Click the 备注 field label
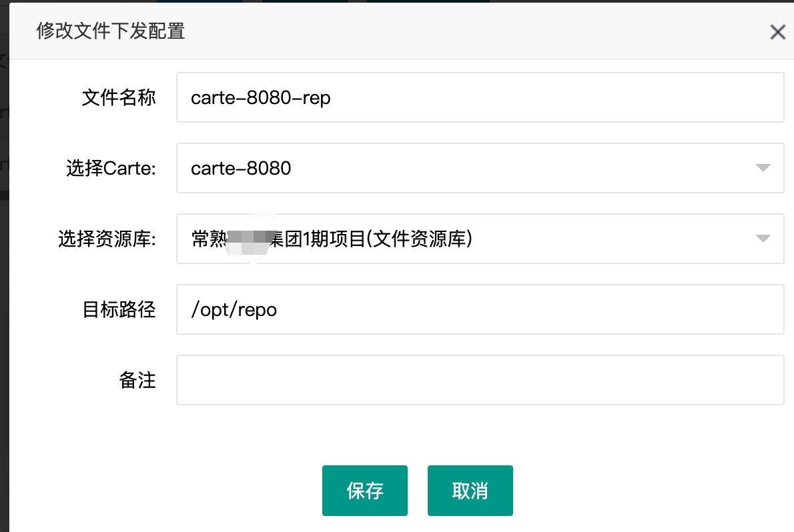The width and height of the screenshot is (794, 532). (138, 380)
